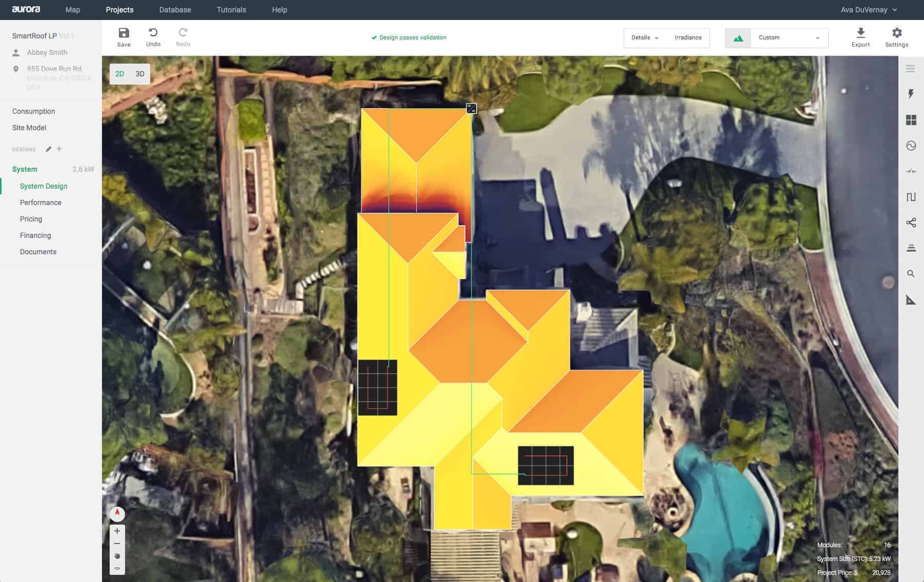This screenshot has height=582, width=924.
Task: Switch to 2D view
Action: 119,74
